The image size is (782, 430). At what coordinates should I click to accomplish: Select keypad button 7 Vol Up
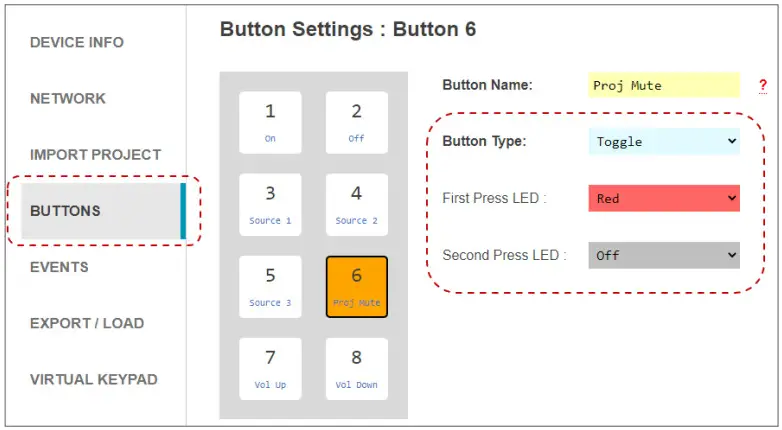[x=270, y=369]
